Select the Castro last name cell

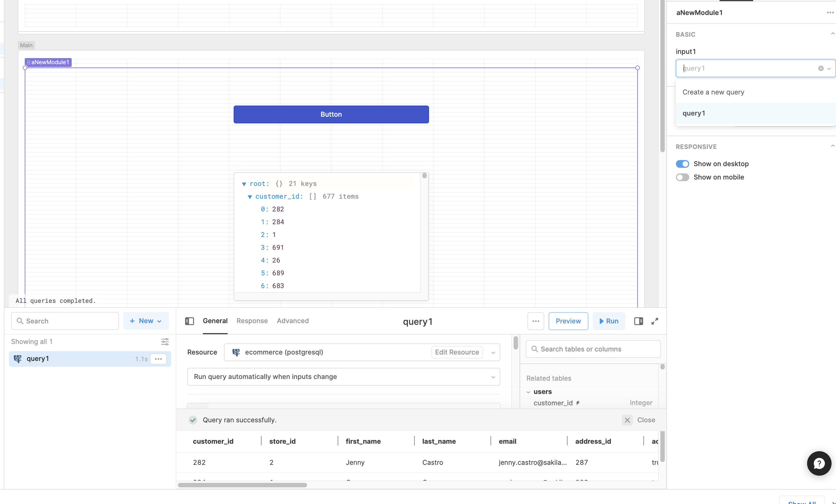coord(432,462)
